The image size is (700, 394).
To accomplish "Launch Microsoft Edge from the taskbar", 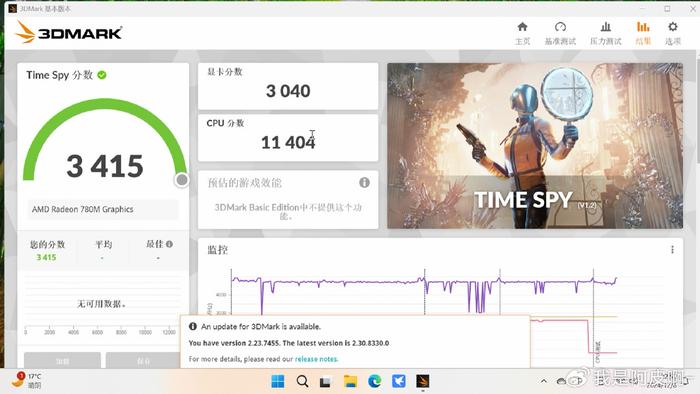I will [x=375, y=381].
